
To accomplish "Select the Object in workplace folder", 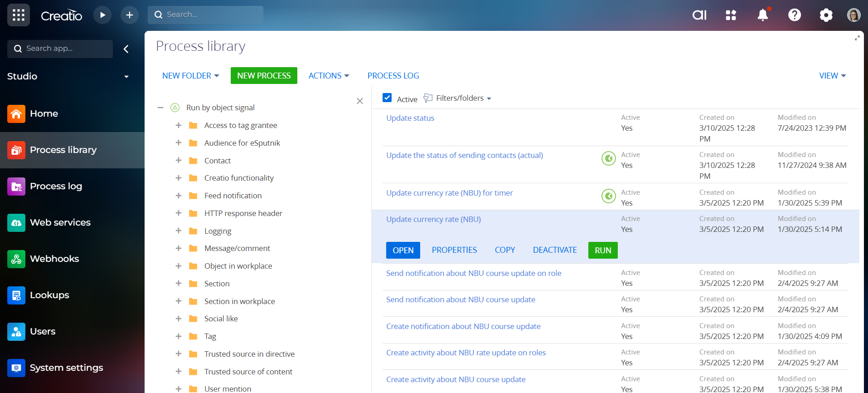I will tap(238, 266).
